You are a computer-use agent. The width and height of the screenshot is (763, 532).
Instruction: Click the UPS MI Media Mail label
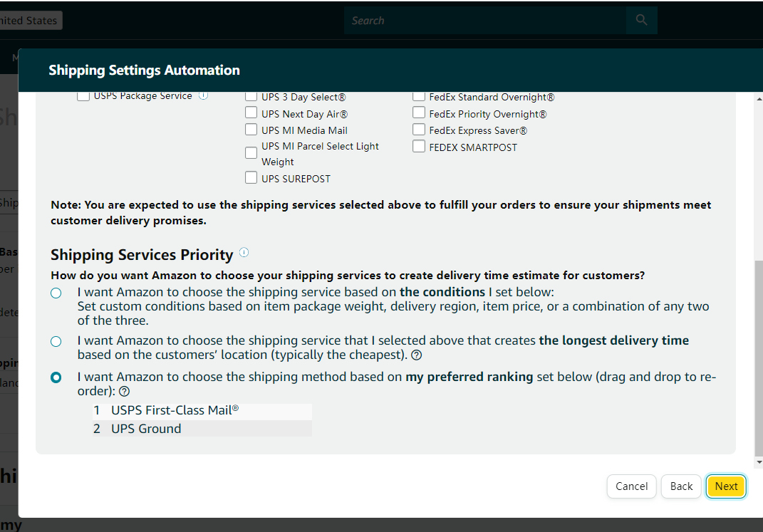(x=304, y=130)
